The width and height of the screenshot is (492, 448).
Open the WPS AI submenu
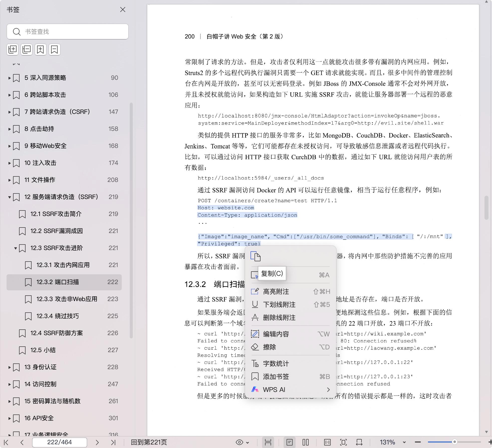(291, 390)
